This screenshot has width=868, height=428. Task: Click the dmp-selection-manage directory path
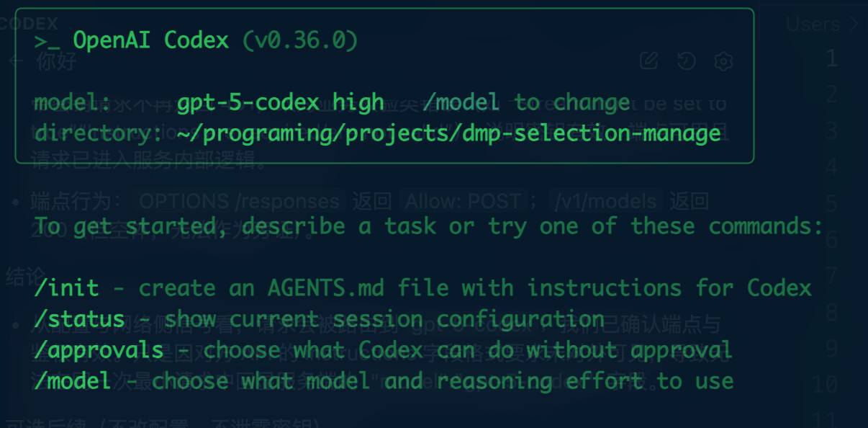[449, 134]
